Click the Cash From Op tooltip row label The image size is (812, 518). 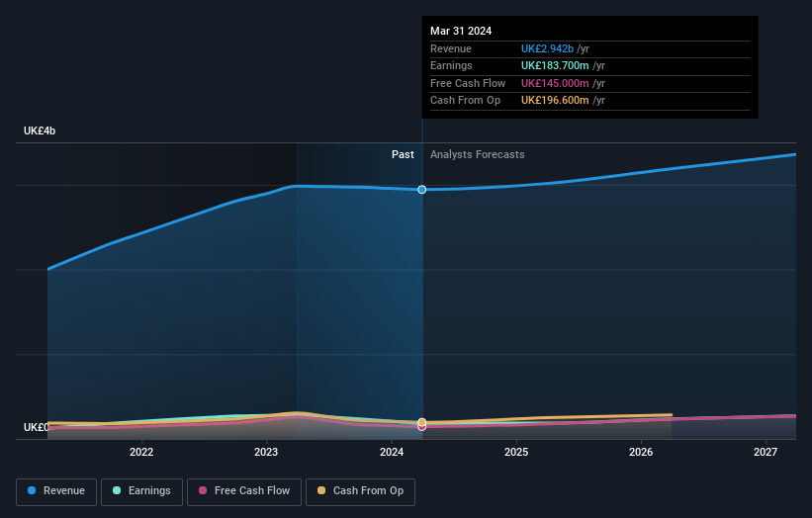tap(466, 101)
